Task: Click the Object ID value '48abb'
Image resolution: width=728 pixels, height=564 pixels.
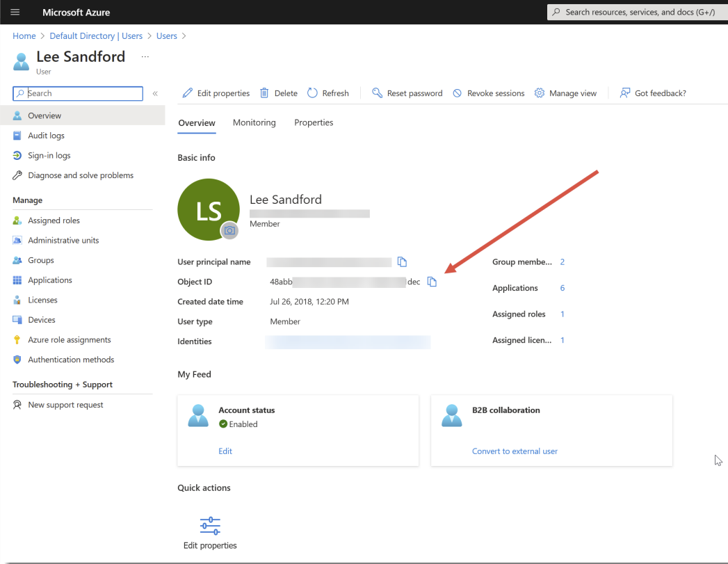Action: click(281, 282)
